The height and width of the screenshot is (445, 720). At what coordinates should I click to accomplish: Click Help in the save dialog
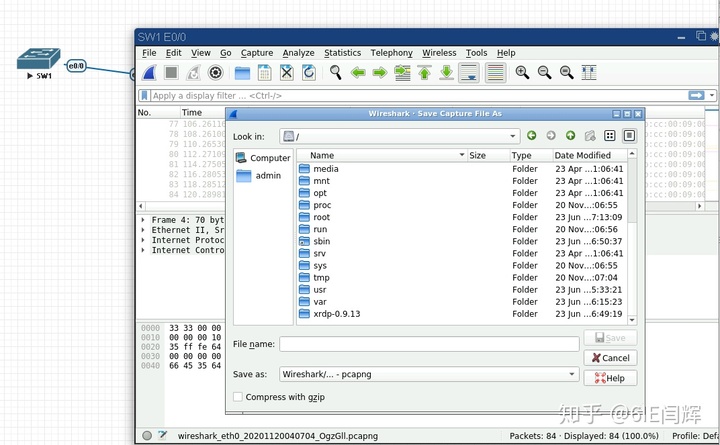[610, 378]
